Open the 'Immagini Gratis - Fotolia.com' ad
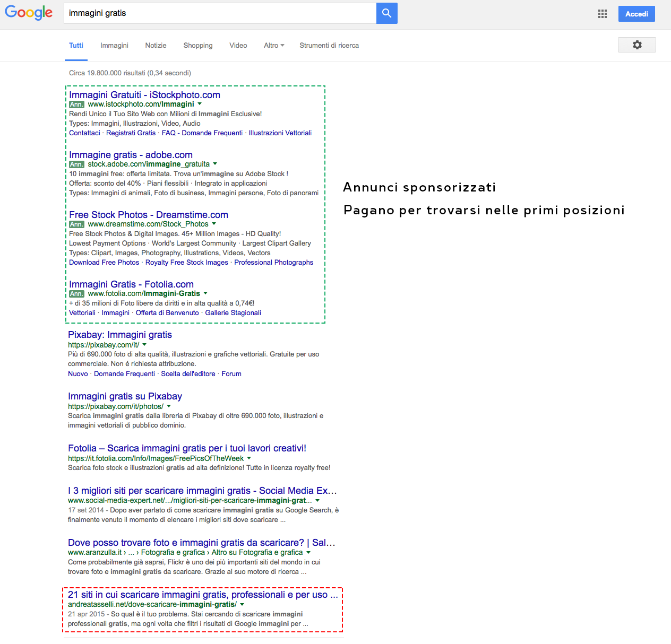 click(131, 284)
